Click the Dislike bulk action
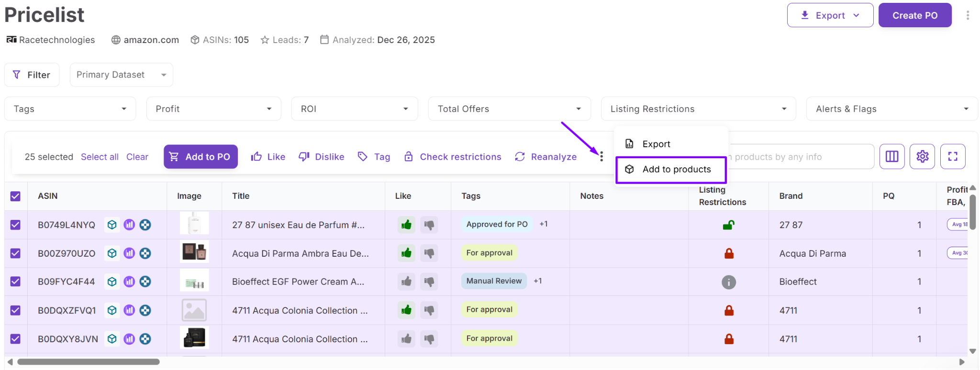 click(322, 157)
